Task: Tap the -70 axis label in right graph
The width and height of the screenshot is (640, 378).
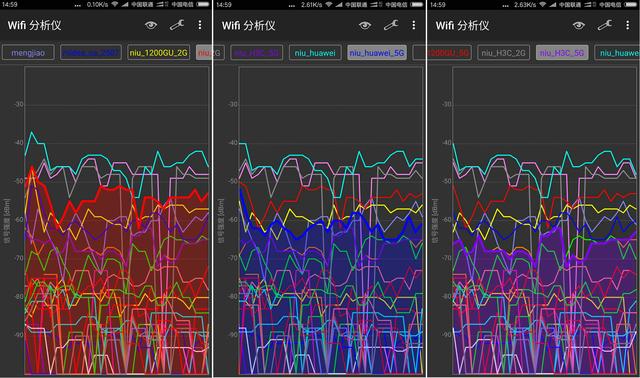Action: [x=447, y=258]
